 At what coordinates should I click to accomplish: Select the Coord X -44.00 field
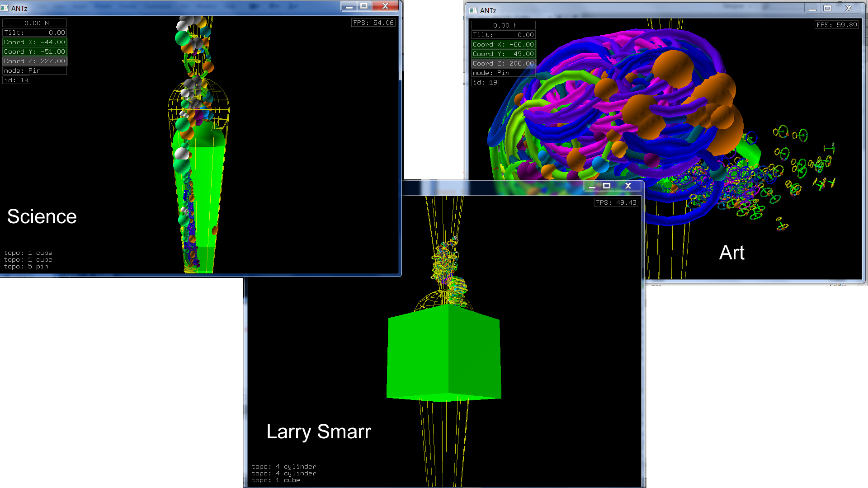[34, 42]
